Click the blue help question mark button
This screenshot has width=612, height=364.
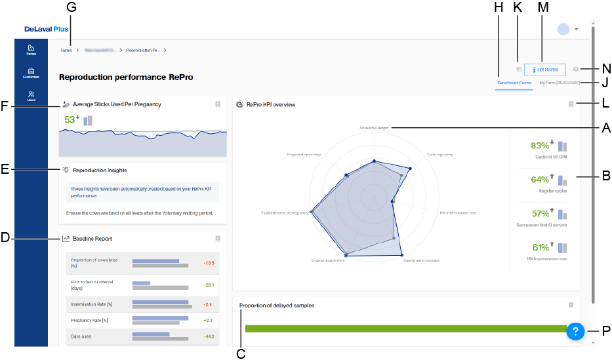575,331
